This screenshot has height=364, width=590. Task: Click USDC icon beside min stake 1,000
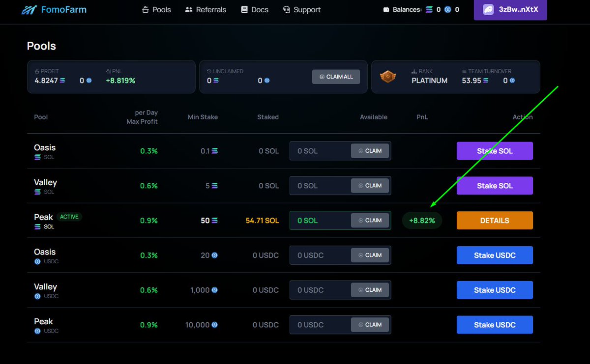[214, 290]
